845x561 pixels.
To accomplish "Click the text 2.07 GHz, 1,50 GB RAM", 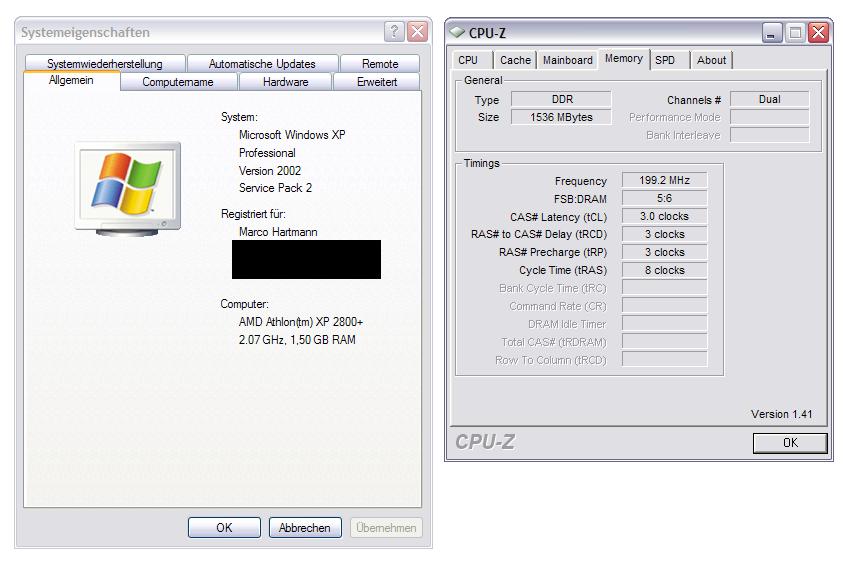I will [297, 340].
